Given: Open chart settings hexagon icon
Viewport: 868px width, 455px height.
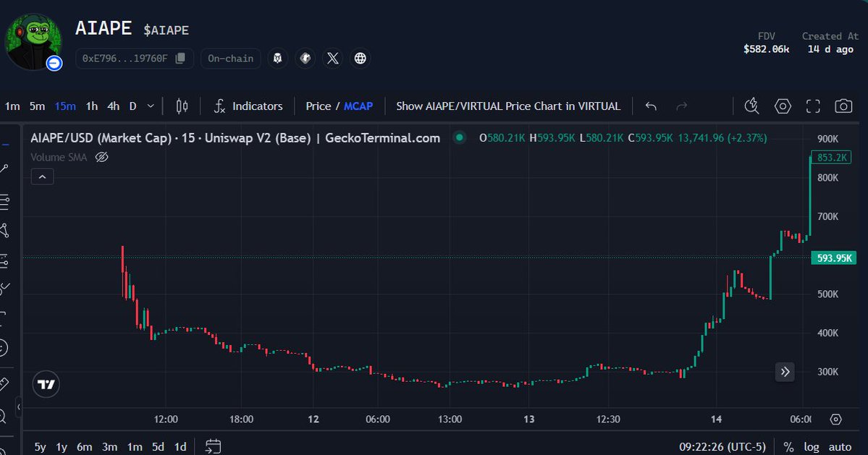Looking at the screenshot, I should tap(783, 106).
